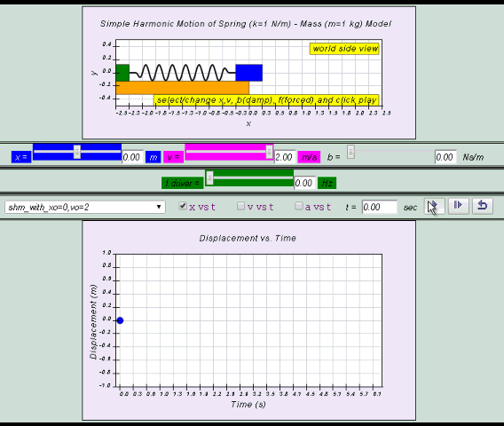504x426 pixels.
Task: Click the magenta velocity slider handle
Action: click(x=270, y=152)
